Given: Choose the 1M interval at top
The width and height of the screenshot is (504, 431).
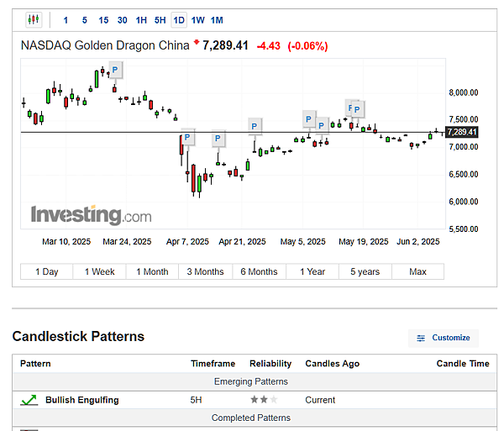Looking at the screenshot, I should click(x=217, y=19).
